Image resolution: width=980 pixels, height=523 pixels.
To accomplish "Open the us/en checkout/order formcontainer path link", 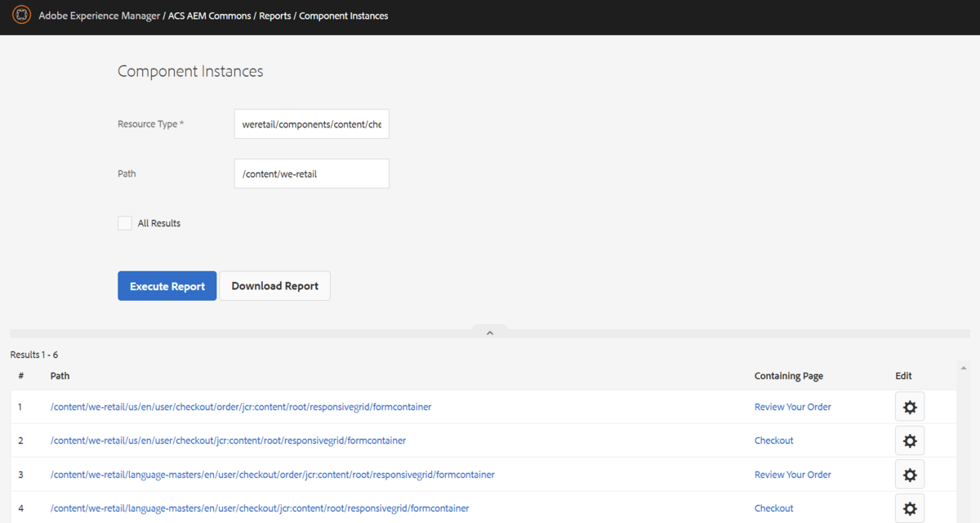I will tap(241, 407).
